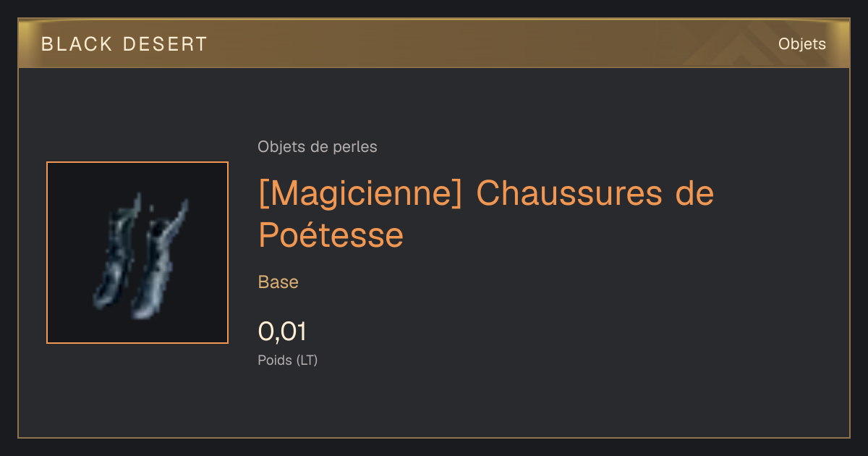868x456 pixels.
Task: Open the Objets link in header
Action: pos(802,44)
